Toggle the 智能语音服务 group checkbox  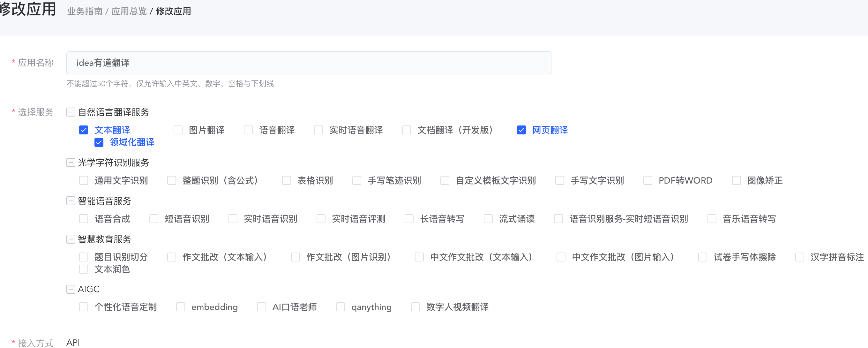71,201
